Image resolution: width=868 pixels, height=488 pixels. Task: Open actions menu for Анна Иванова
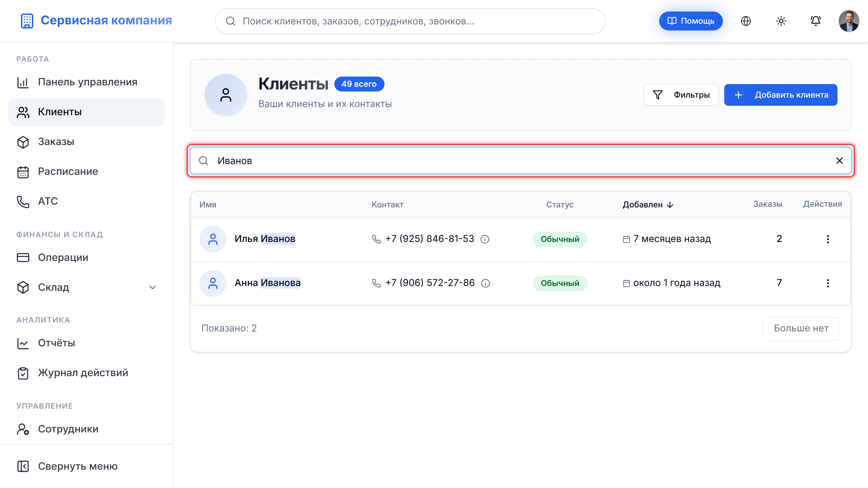pyautogui.click(x=828, y=283)
